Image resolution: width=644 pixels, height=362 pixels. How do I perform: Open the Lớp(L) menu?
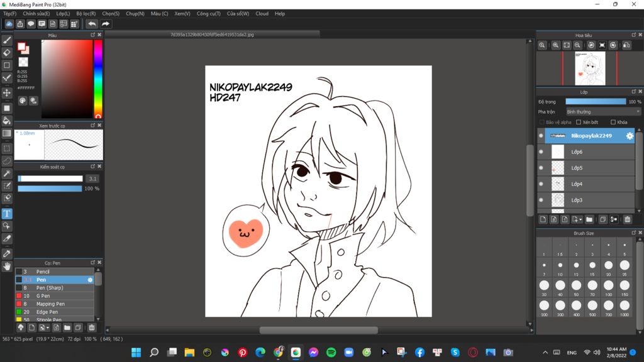pos(63,14)
